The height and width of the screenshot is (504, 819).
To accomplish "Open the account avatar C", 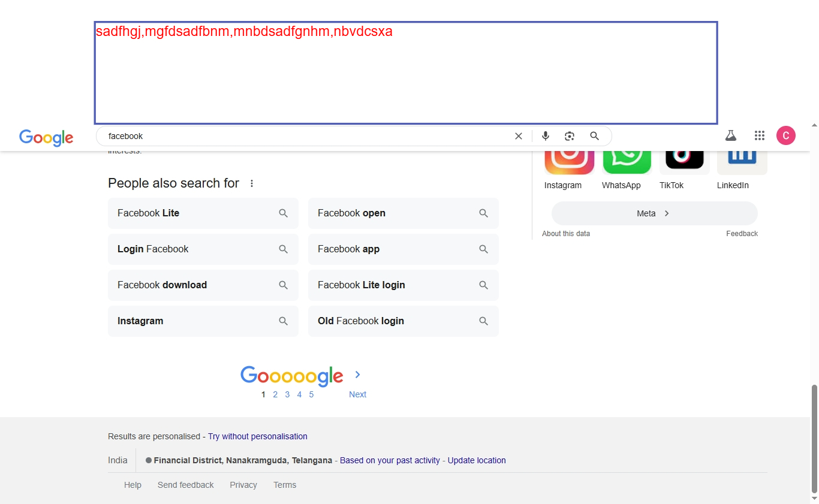I will pyautogui.click(x=786, y=135).
